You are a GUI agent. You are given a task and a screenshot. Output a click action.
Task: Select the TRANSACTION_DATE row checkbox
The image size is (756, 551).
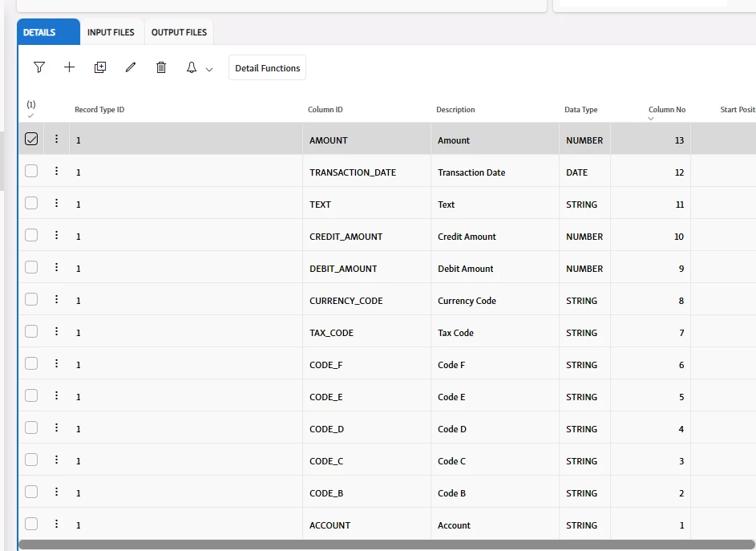point(31,171)
